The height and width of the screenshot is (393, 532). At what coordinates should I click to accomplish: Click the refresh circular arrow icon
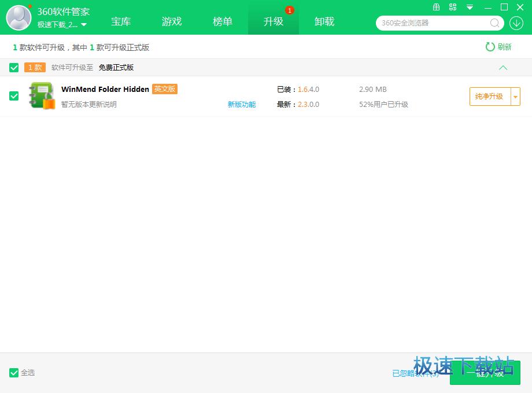(490, 47)
